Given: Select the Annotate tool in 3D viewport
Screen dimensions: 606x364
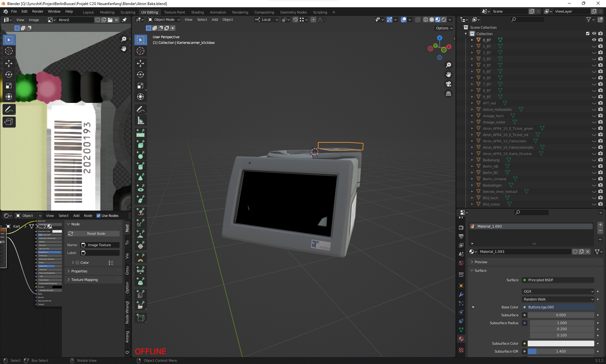Looking at the screenshot, I should (x=140, y=109).
